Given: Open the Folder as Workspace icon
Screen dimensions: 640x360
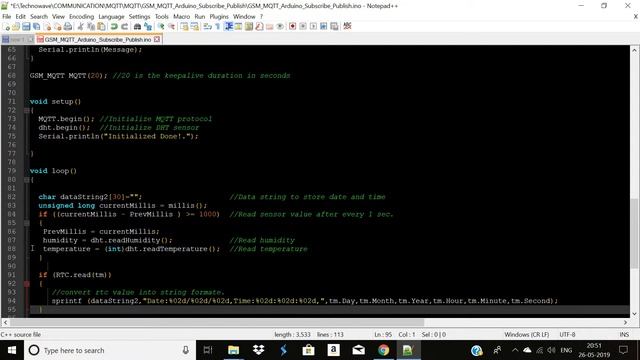Looking at the screenshot, I should tap(269, 27).
